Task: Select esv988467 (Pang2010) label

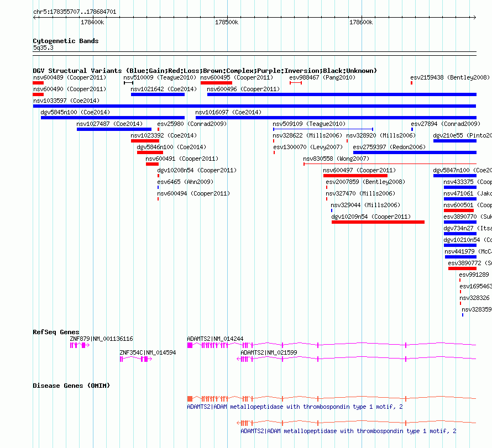Action: pos(322,77)
